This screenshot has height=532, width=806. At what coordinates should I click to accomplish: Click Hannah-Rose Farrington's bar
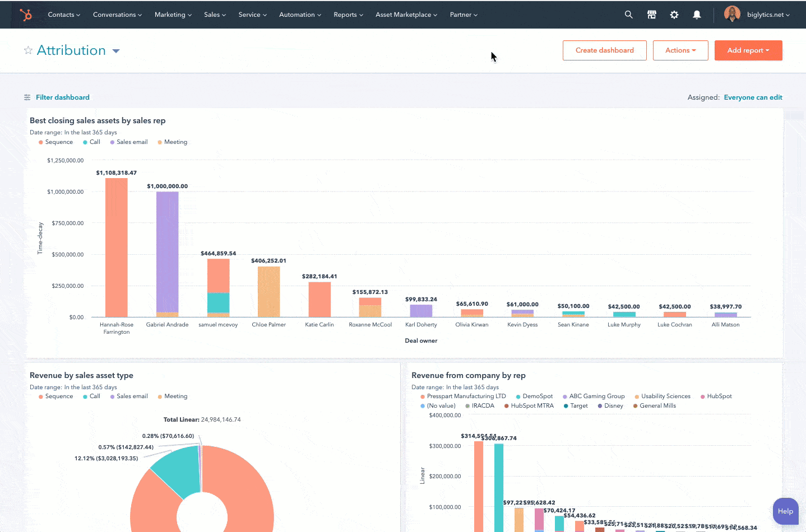pyautogui.click(x=117, y=248)
